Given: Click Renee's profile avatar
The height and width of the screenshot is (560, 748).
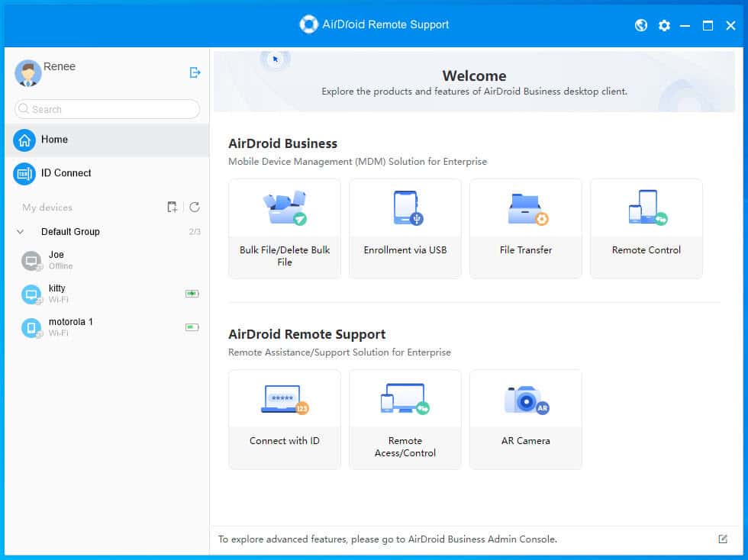Looking at the screenshot, I should pyautogui.click(x=28, y=73).
